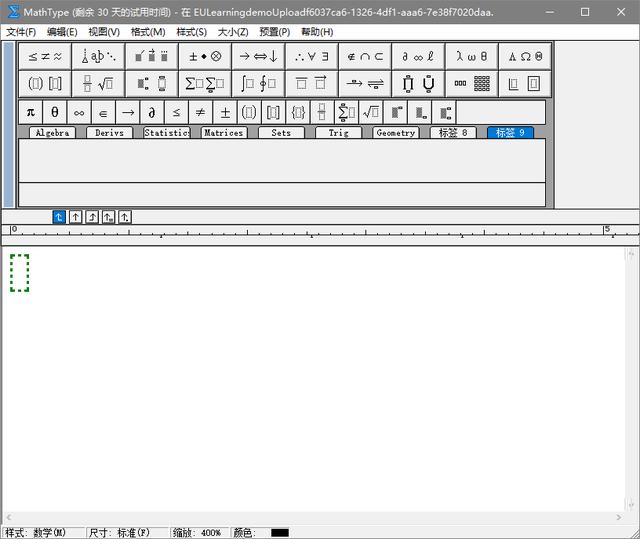Switch to the Sets tab
The image size is (640, 539).
coord(281,133)
